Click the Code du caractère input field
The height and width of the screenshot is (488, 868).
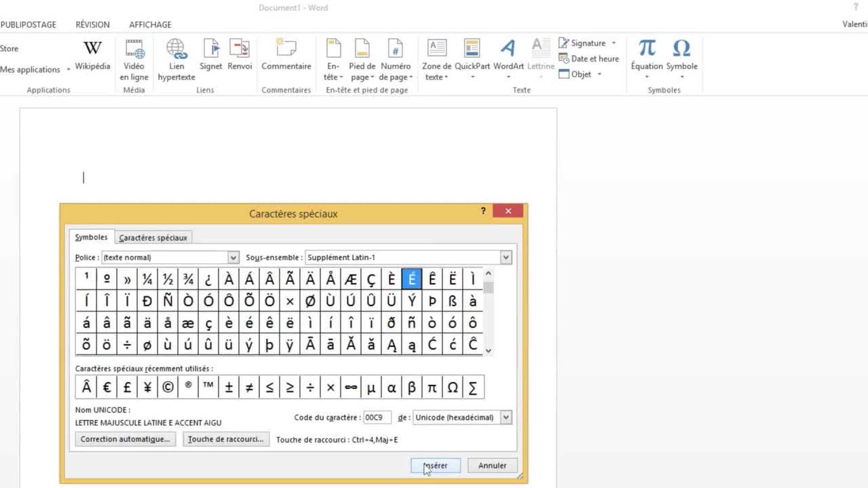click(x=377, y=417)
